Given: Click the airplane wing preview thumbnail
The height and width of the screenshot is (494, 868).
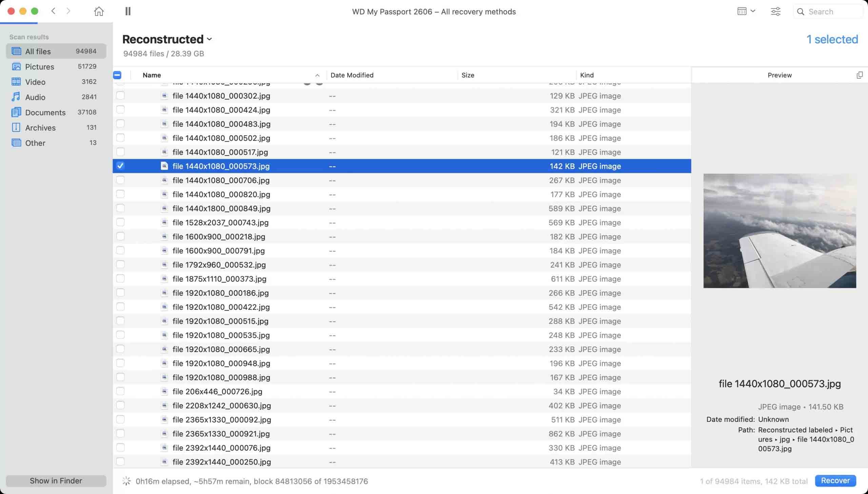Looking at the screenshot, I should [x=780, y=231].
